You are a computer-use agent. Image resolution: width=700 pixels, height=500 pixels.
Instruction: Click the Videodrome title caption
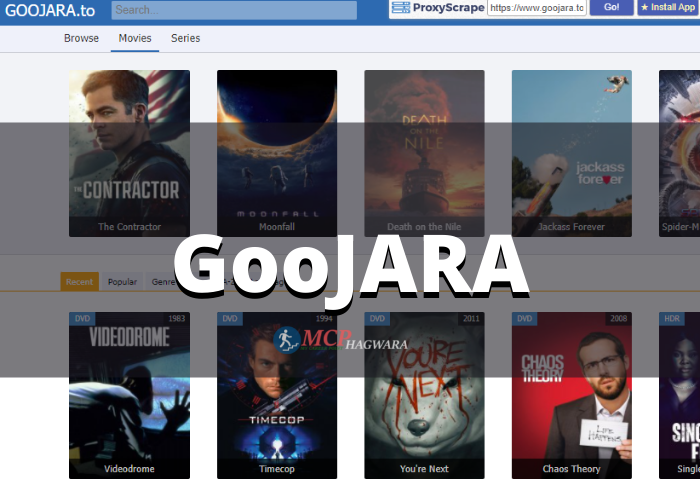click(x=129, y=469)
